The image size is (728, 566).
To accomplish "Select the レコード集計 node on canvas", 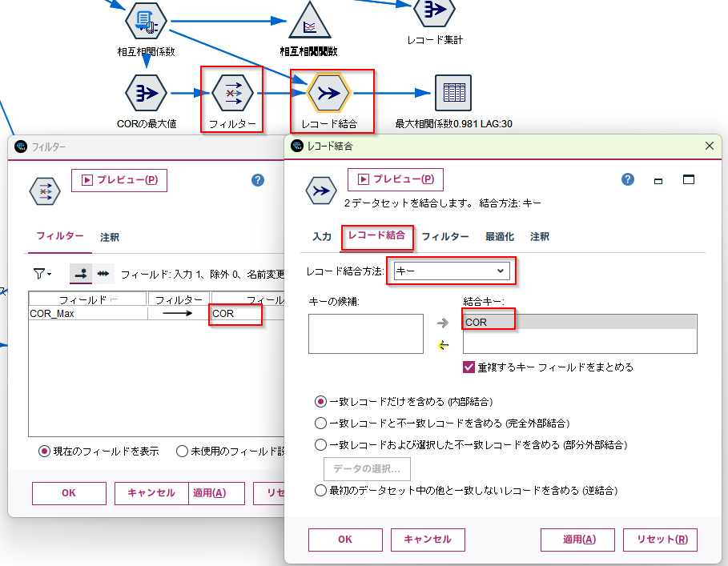I will pos(434,11).
